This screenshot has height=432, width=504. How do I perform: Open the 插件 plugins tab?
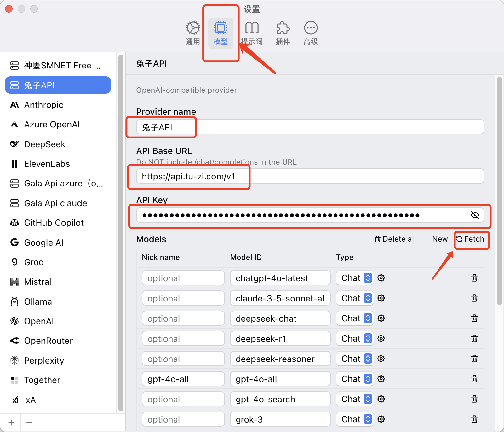pos(283,33)
